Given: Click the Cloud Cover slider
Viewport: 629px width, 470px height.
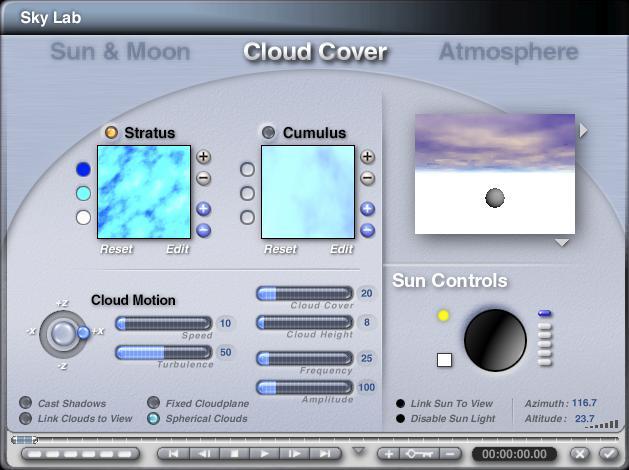Looking at the screenshot, I should click(304, 294).
